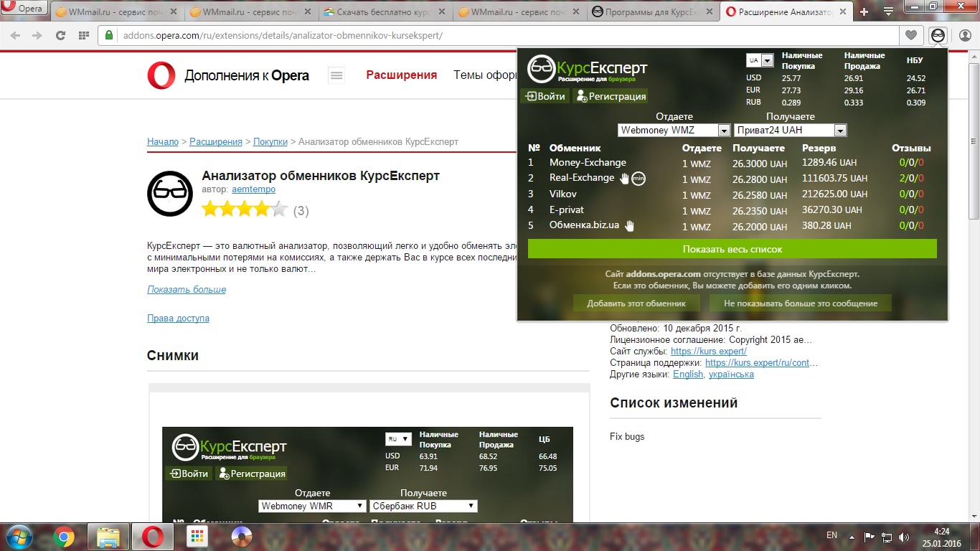Open the disc media app in the taskbar

coord(242,536)
